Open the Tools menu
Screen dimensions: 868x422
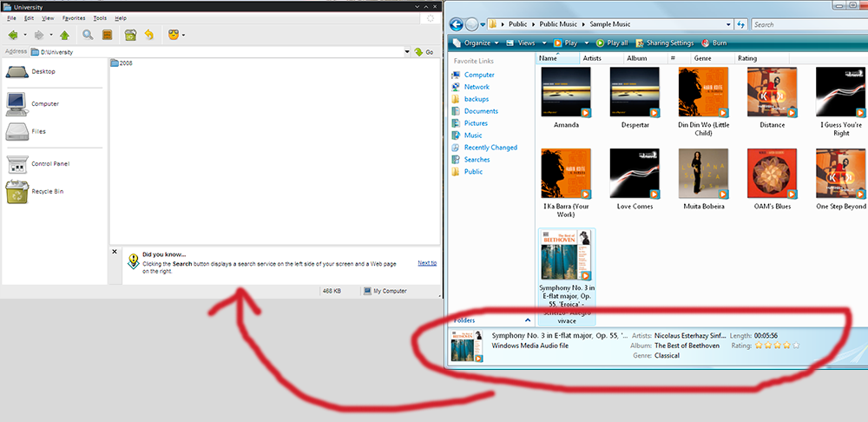pyautogui.click(x=100, y=17)
